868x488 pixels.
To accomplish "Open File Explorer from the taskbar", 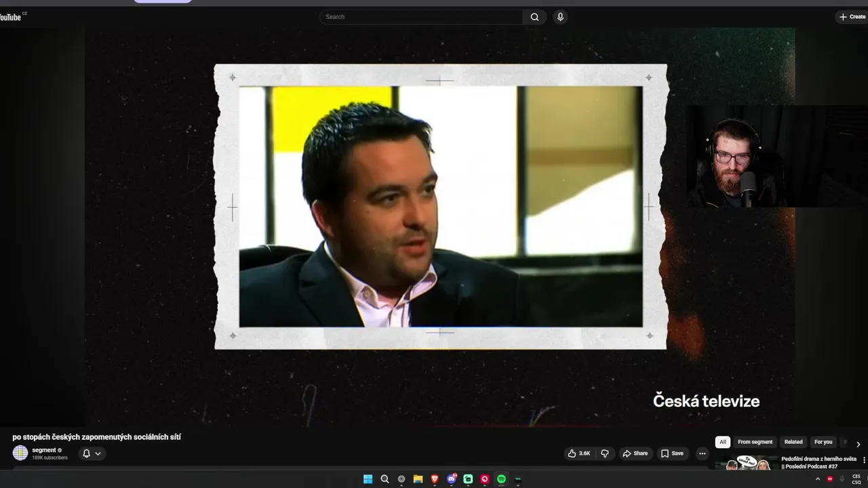I will click(x=418, y=479).
